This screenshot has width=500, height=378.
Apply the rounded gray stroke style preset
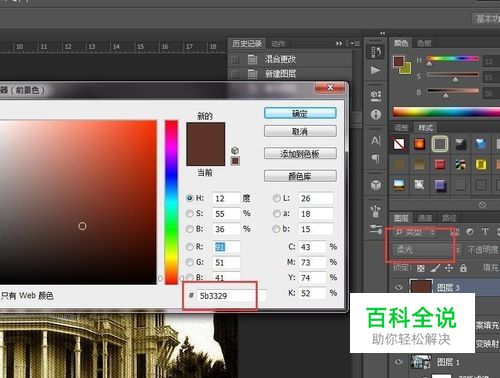coord(440,144)
